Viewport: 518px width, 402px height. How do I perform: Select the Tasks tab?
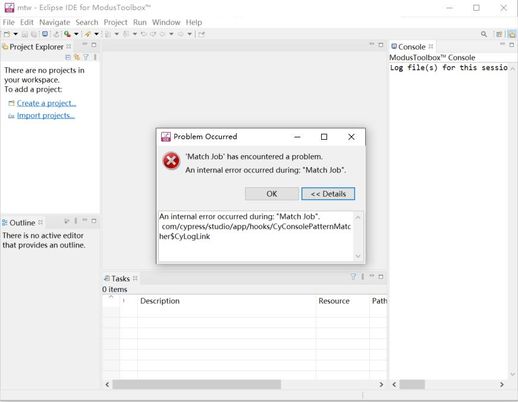pyautogui.click(x=120, y=278)
